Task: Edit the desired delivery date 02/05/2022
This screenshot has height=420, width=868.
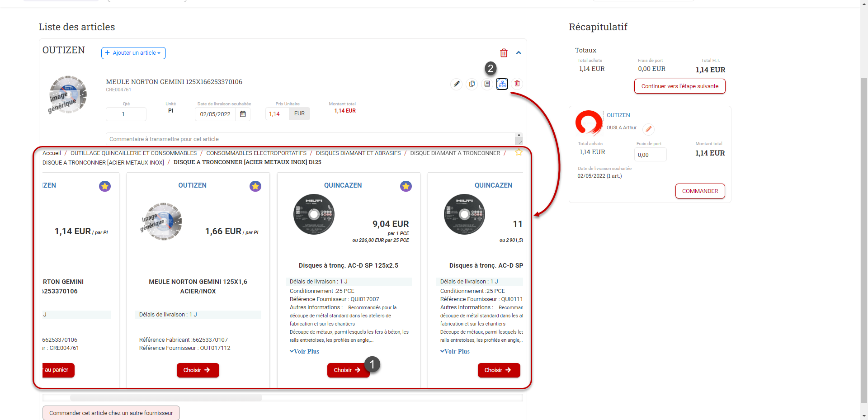Action: click(x=215, y=114)
